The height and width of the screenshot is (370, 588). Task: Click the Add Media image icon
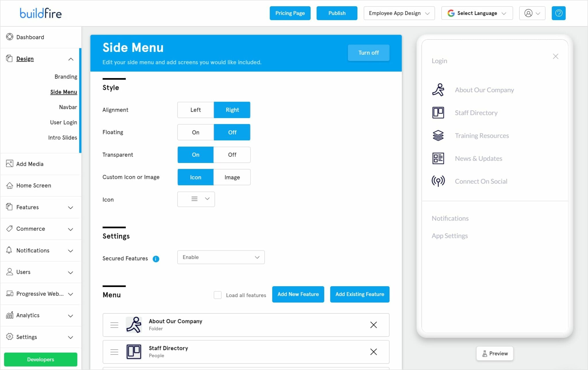tap(9, 163)
